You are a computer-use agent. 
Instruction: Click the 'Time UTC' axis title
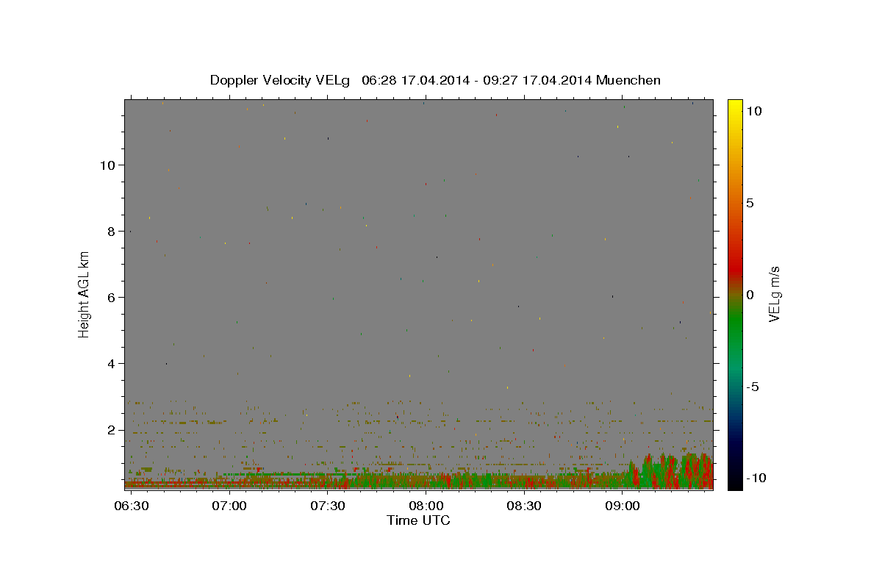pos(418,520)
